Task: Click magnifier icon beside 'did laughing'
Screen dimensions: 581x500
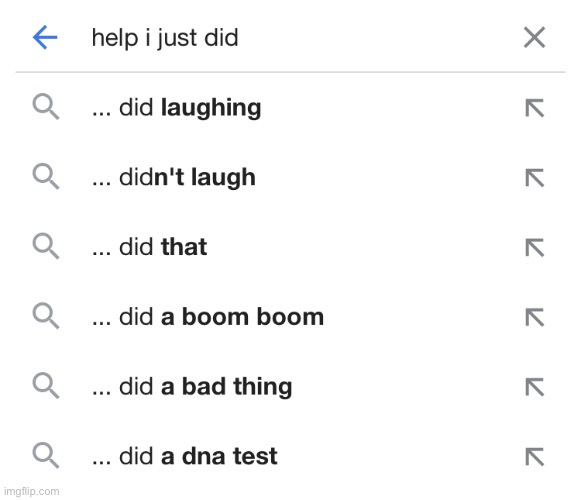Action: [x=46, y=107]
